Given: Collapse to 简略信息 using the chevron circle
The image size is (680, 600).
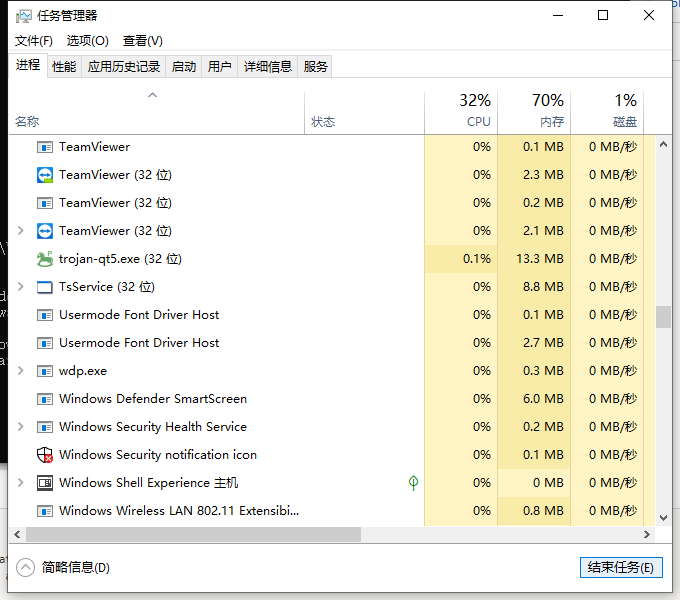Looking at the screenshot, I should coord(25,567).
